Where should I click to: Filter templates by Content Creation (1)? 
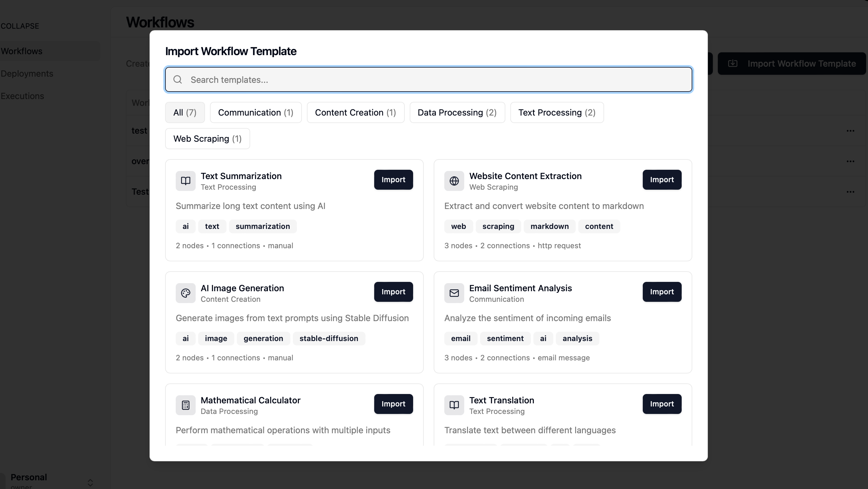pos(355,112)
